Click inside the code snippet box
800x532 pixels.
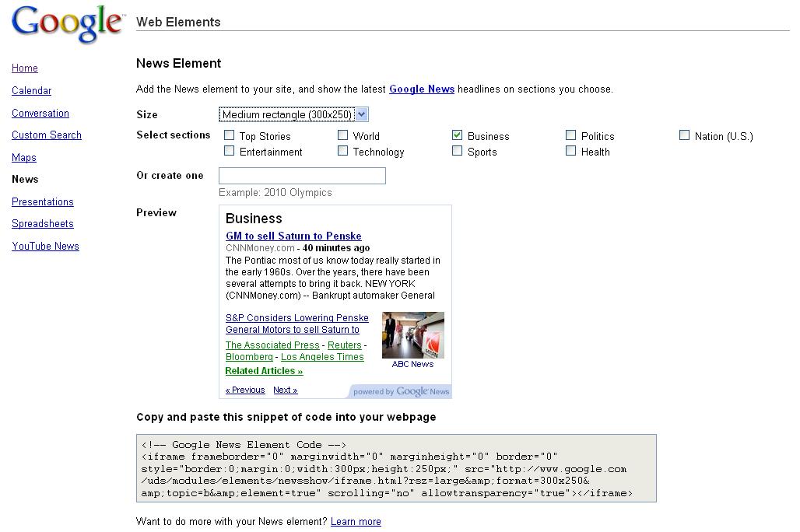(x=396, y=468)
